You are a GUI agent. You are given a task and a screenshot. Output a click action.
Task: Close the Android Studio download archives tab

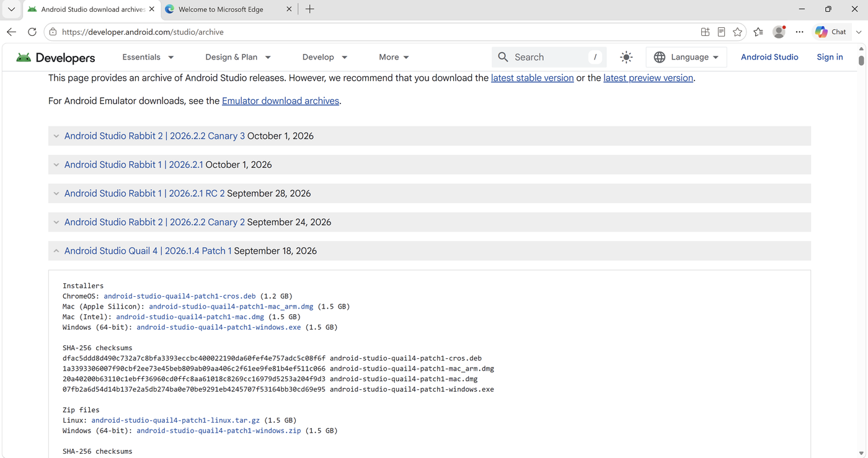[x=153, y=9]
